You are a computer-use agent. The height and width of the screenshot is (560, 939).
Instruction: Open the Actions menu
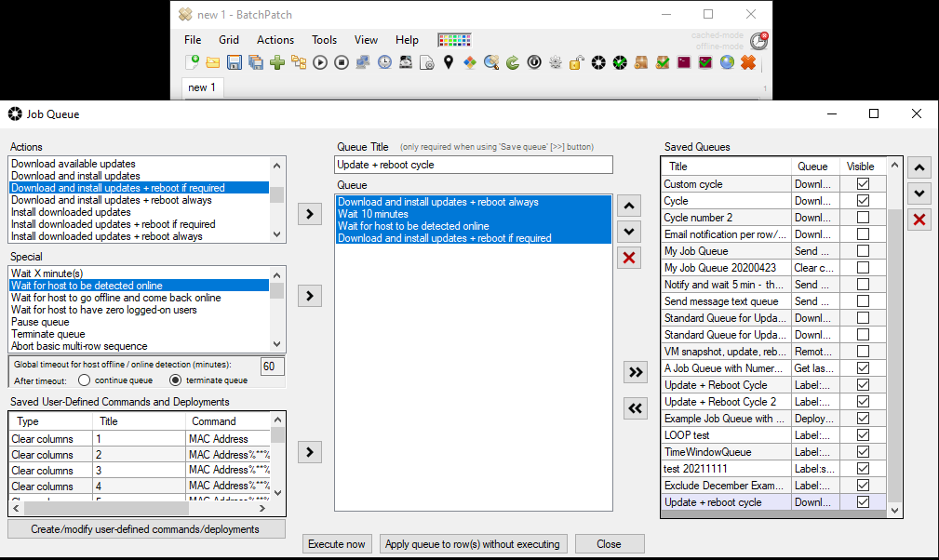(x=275, y=39)
